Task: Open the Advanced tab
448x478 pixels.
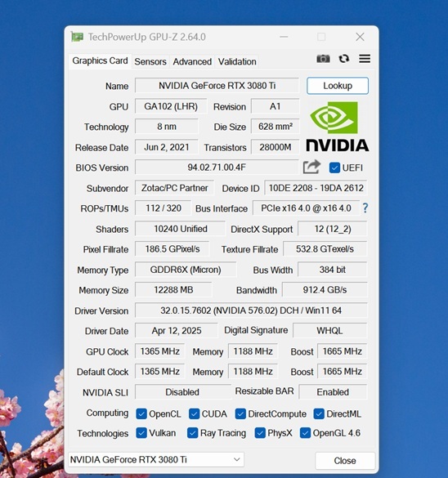Action: coord(192,61)
